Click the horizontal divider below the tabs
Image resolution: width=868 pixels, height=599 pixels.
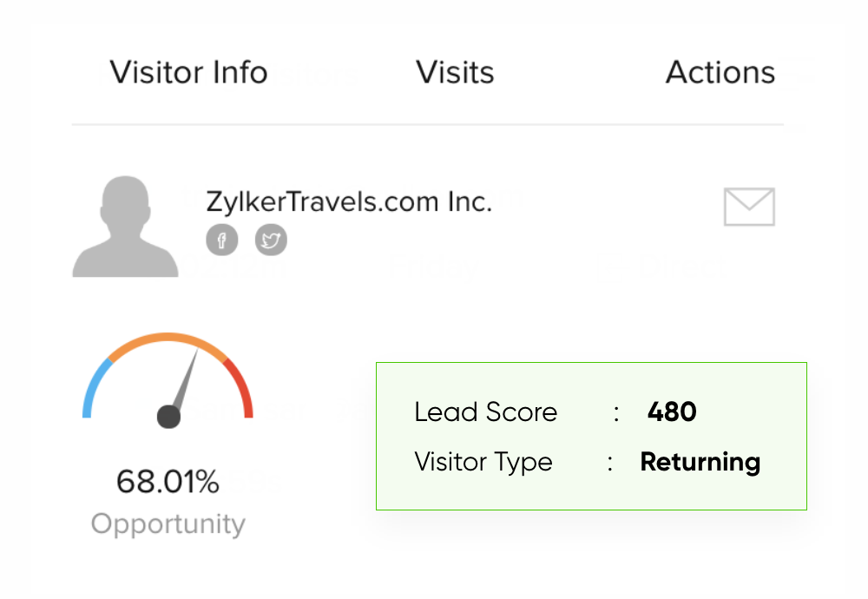[x=427, y=125]
